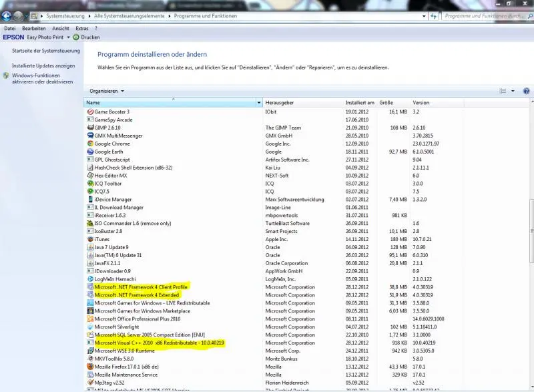Select the GIMP 2.6.10 icon
534x392 pixels.
click(90, 128)
